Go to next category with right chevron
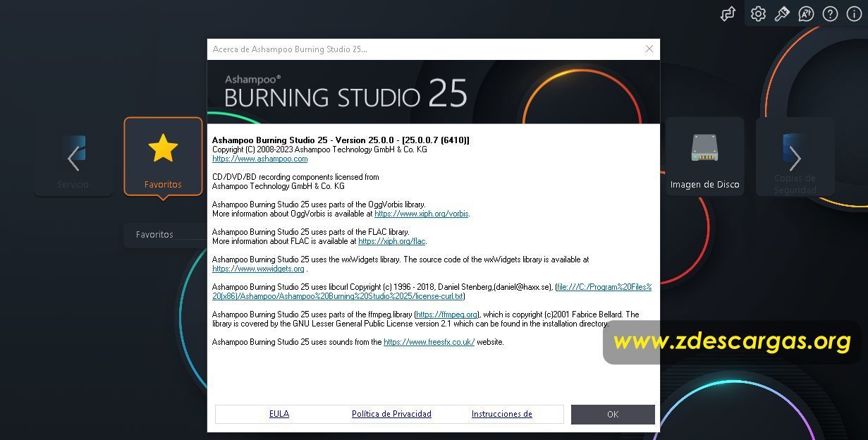Viewport: 868px width, 440px height. [795, 158]
